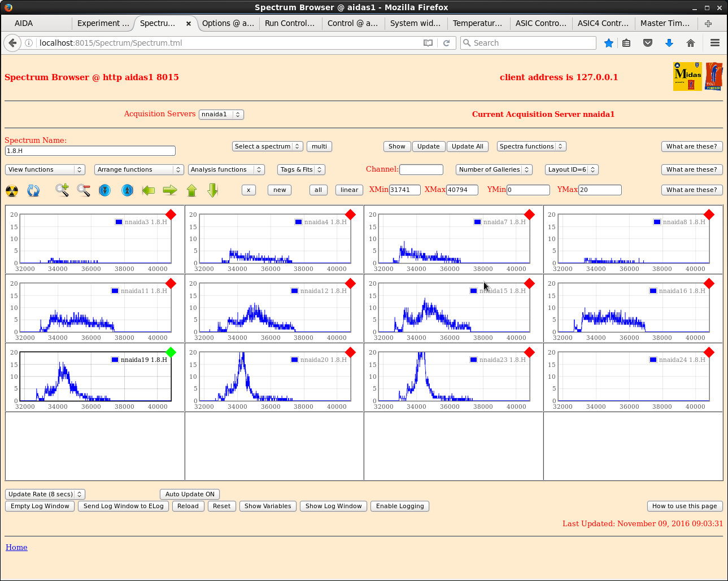This screenshot has height=581, width=728.
Task: Toggle red marker on nnaida24 spectrum
Action: point(709,352)
